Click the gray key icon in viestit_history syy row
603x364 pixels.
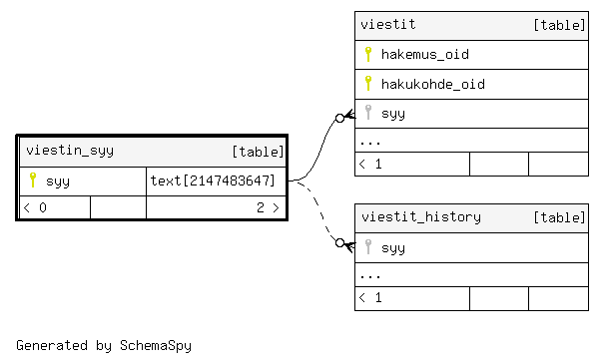click(368, 247)
